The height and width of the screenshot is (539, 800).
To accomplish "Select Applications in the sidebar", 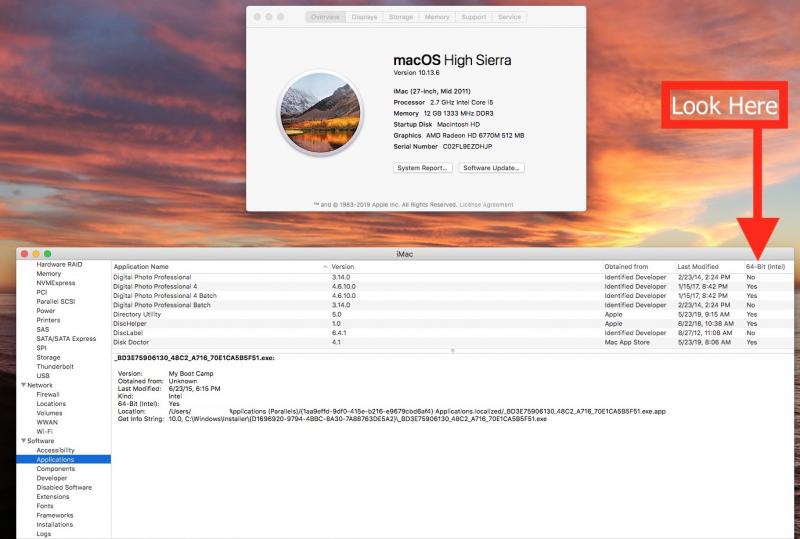I will pos(63,459).
